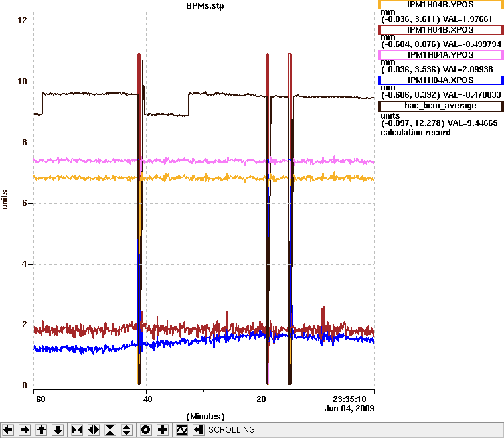
Task: Click the VAL=9.44665 reading
Action: tap(472, 123)
